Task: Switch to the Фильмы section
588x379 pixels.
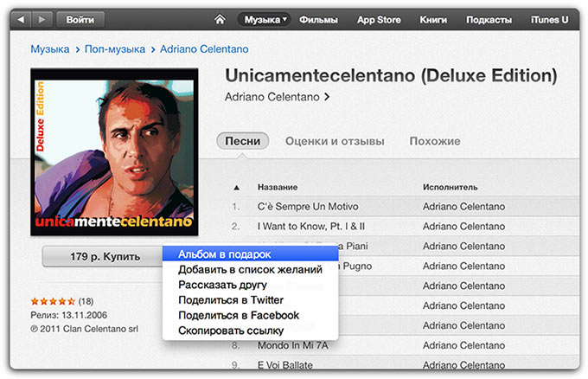Action: (x=318, y=20)
